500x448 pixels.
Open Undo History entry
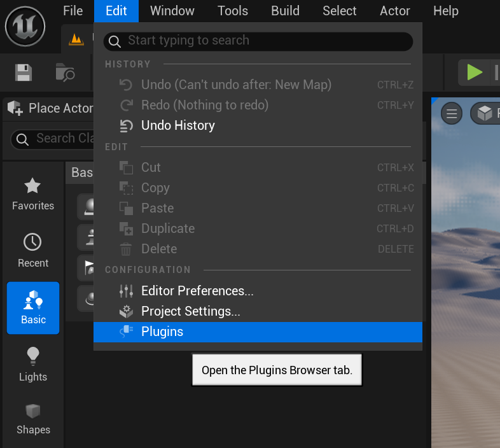click(177, 125)
